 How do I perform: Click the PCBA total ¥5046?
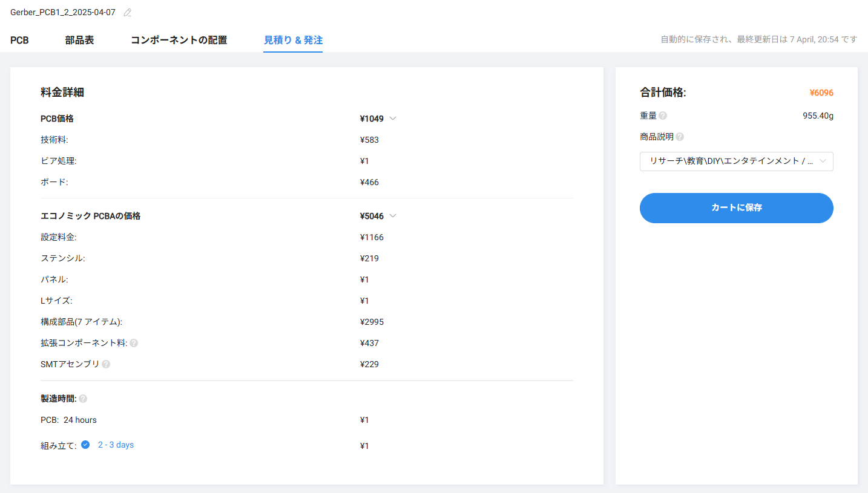point(372,216)
